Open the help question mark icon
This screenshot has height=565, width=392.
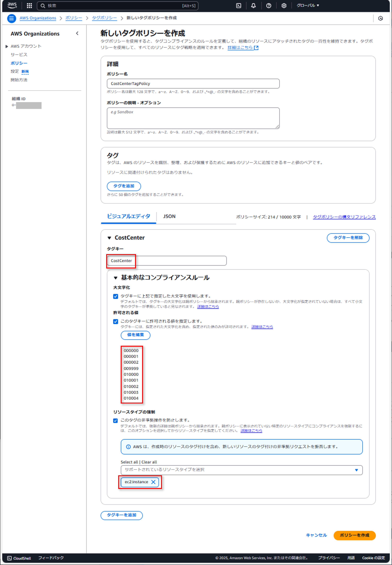[269, 6]
